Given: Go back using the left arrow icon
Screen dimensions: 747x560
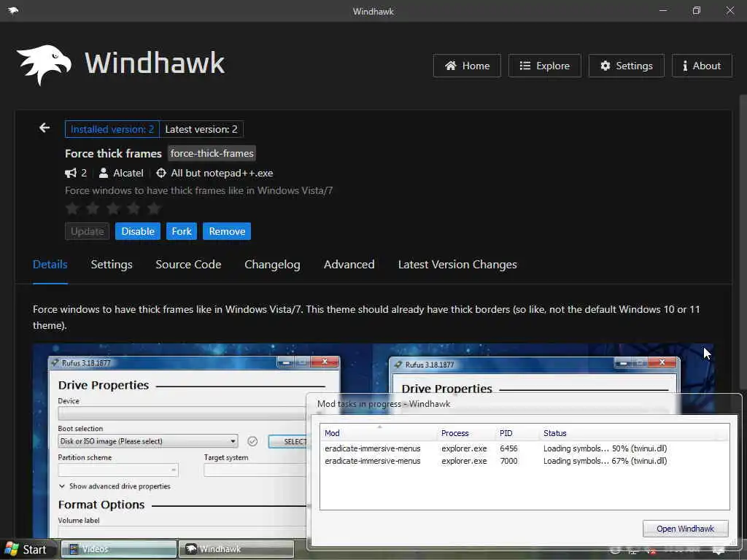Looking at the screenshot, I should click(44, 128).
